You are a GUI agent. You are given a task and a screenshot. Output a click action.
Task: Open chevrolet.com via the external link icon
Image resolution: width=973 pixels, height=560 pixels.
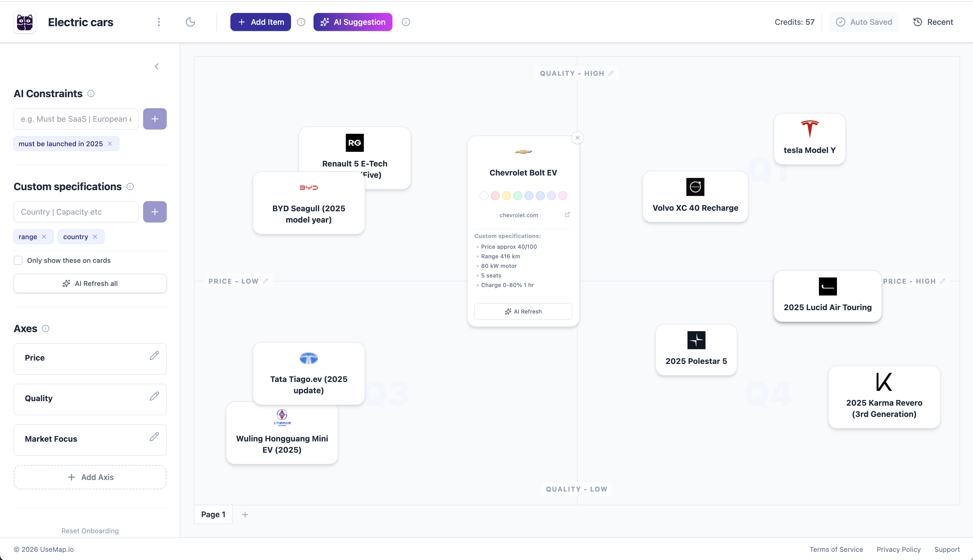pos(567,215)
